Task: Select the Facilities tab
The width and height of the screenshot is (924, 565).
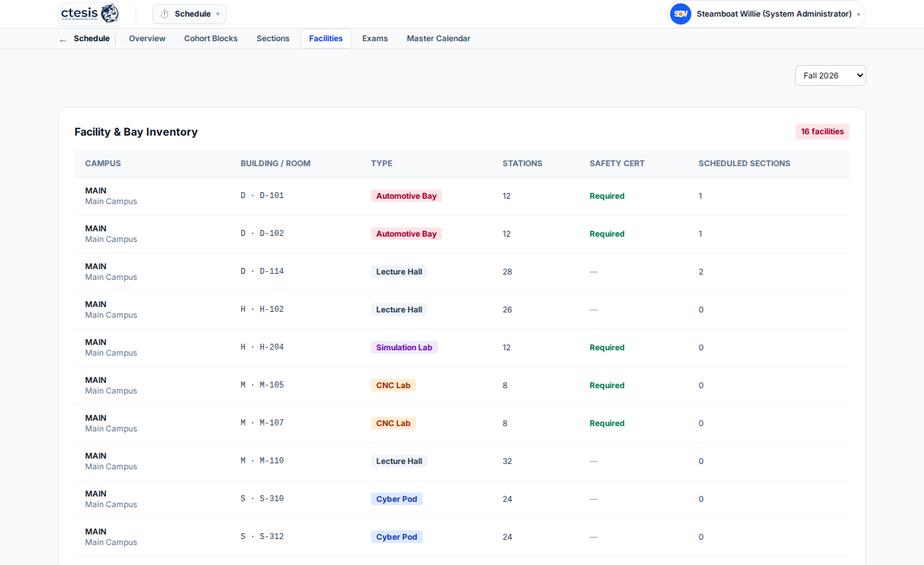Action: pyautogui.click(x=326, y=39)
